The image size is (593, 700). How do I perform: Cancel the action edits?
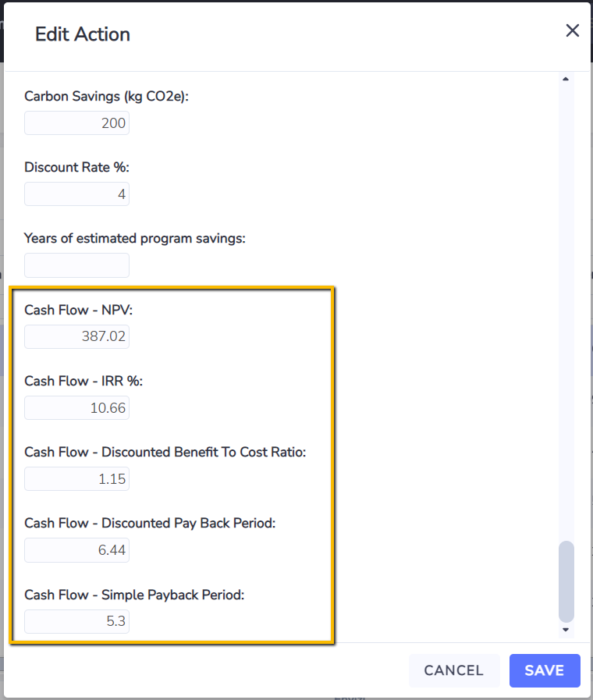coord(454,670)
